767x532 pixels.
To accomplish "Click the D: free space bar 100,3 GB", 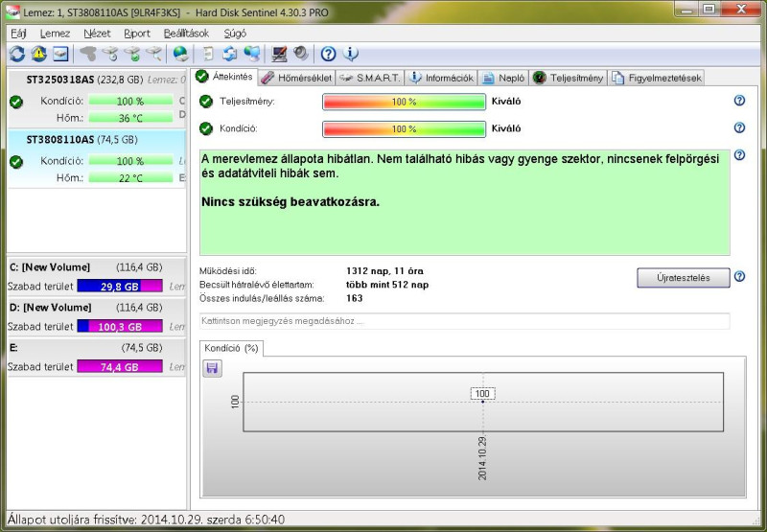I will click(120, 326).
